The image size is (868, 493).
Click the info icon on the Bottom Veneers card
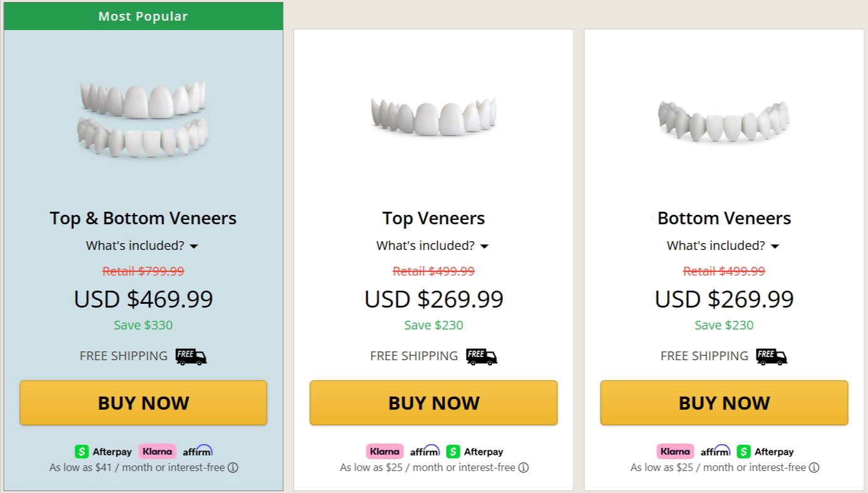pos(813,467)
